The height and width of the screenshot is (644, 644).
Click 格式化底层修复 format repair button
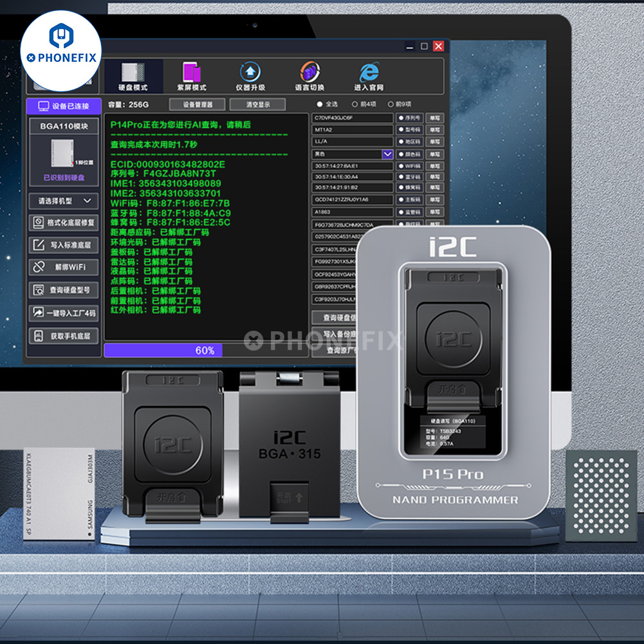[x=64, y=223]
